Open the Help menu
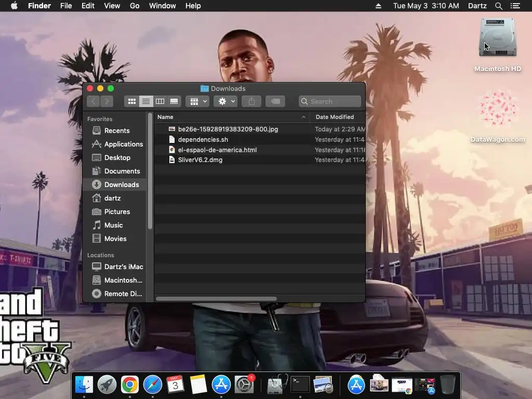The width and height of the screenshot is (532, 399). click(x=193, y=6)
